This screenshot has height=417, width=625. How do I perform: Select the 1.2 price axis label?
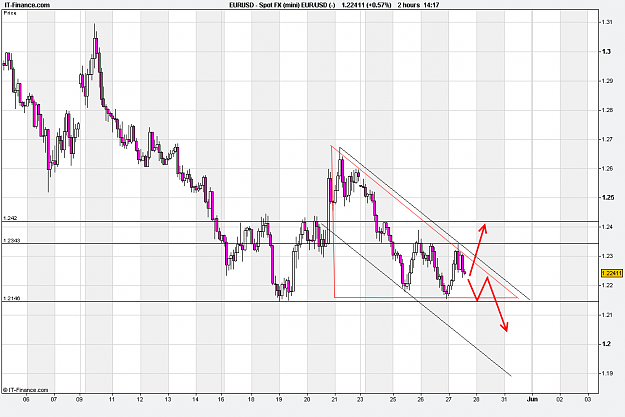click(606, 344)
